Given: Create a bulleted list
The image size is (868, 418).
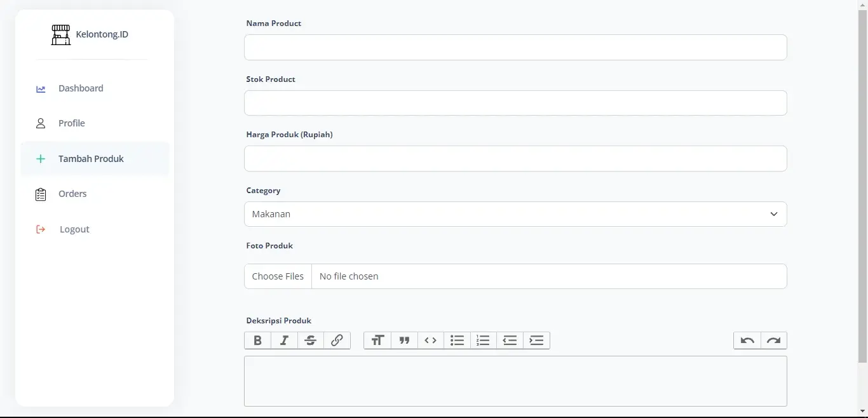Looking at the screenshot, I should click(457, 340).
